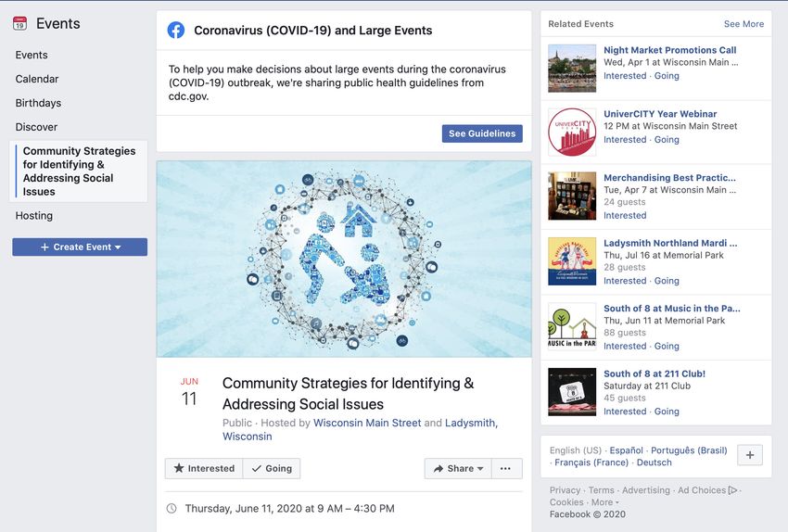788x532 pixels.
Task: Open the Advertising footer link
Action: [x=646, y=489]
